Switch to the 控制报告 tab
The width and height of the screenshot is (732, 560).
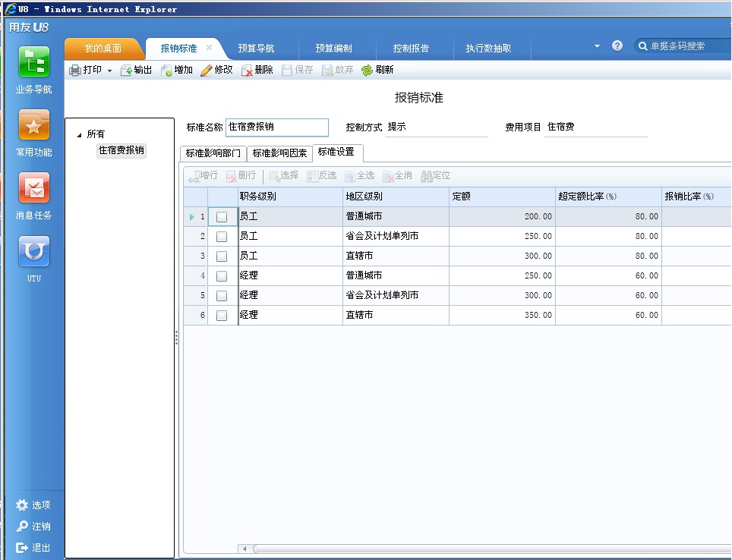click(412, 49)
